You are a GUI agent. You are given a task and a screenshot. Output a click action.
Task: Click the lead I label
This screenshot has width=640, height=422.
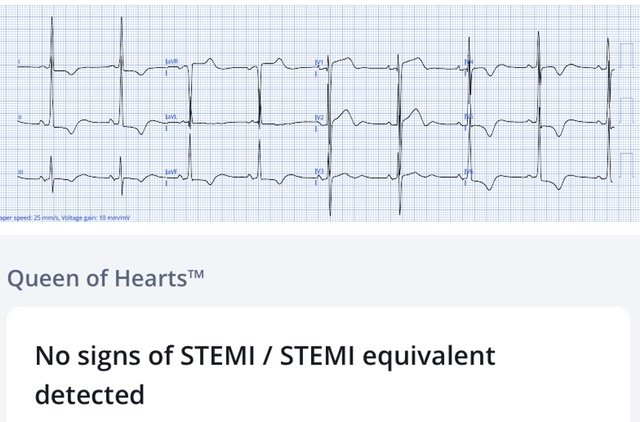(x=19, y=62)
